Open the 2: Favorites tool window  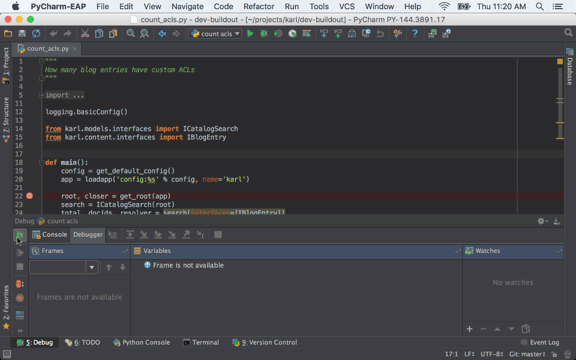point(6,307)
